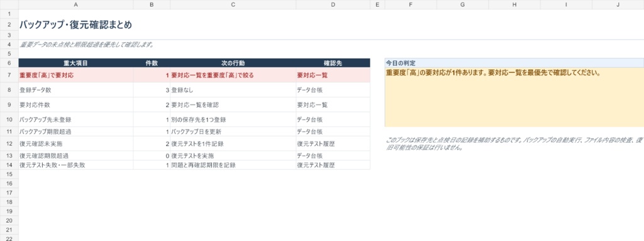This screenshot has width=644, height=241.
Task: Click データ台帳 in the バックアップ先未登録 row
Action: [333, 120]
